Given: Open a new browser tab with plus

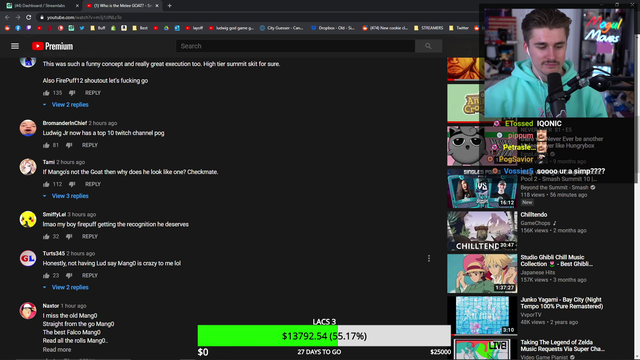Looking at the screenshot, I should point(169,6).
